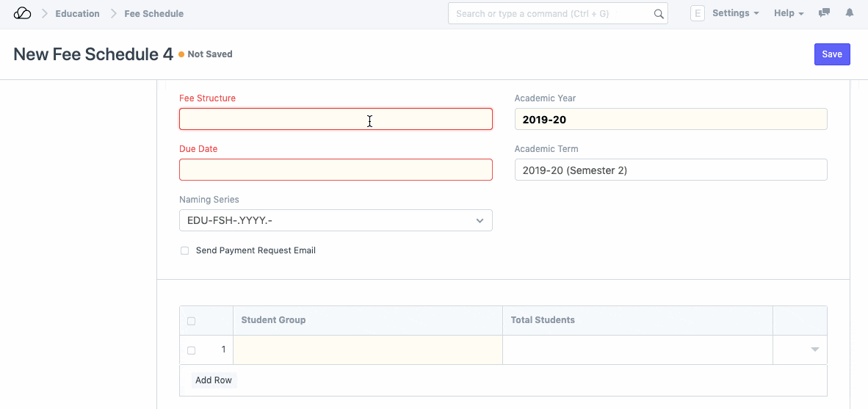The width and height of the screenshot is (868, 409).
Task: Open row 1 options caret
Action: click(814, 350)
